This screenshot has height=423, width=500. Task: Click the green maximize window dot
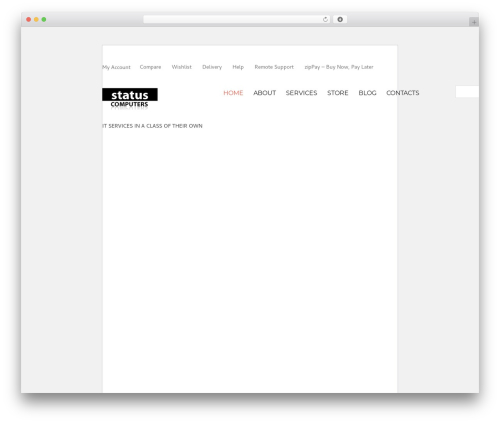[x=44, y=20]
